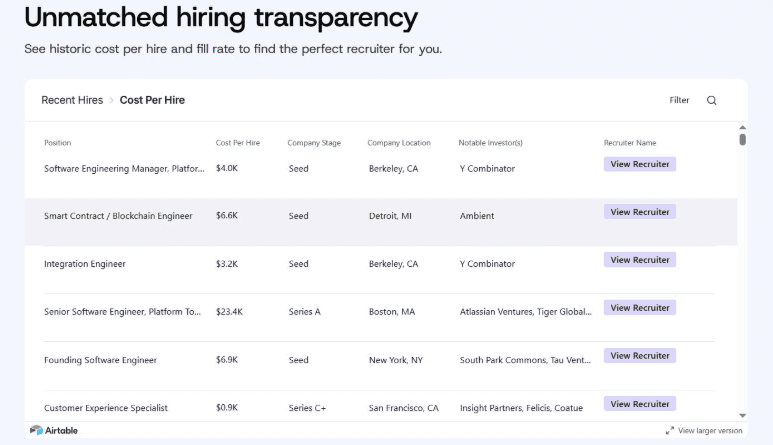The height and width of the screenshot is (445, 773).
Task: Click the Cost Per Hire column header
Action: pos(238,143)
